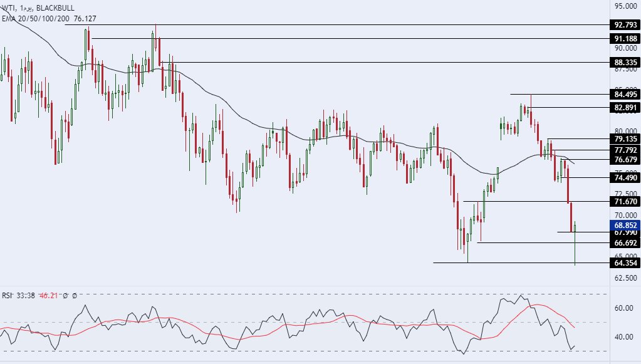Screen dimensions: 641x364
Task: Click the 92.793 horizontal line drawing
Action: (337, 25)
